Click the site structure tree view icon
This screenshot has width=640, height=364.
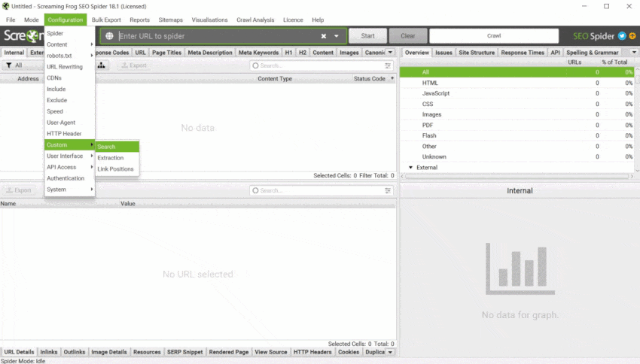click(x=101, y=65)
